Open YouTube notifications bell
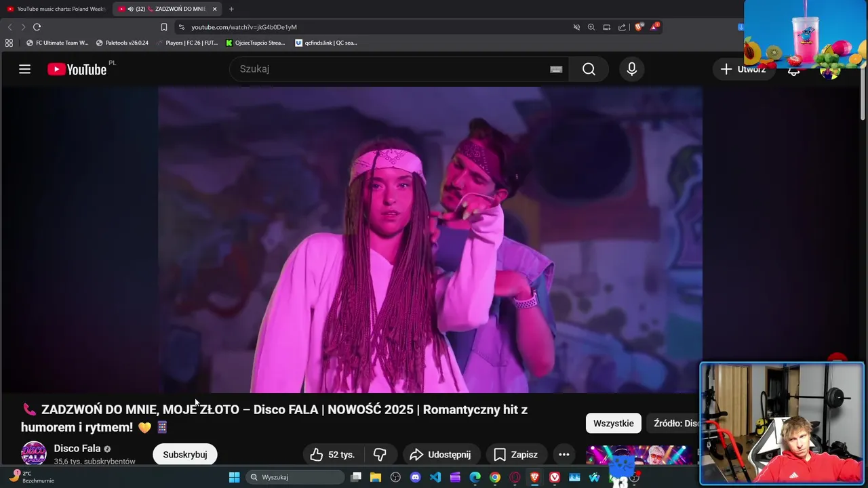 coord(793,70)
